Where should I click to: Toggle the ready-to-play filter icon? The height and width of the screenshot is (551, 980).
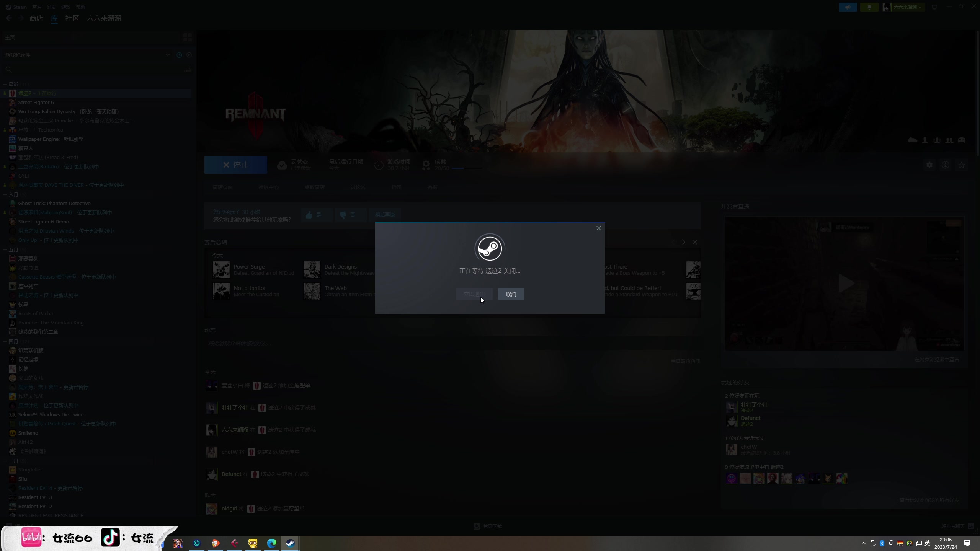coord(189,55)
